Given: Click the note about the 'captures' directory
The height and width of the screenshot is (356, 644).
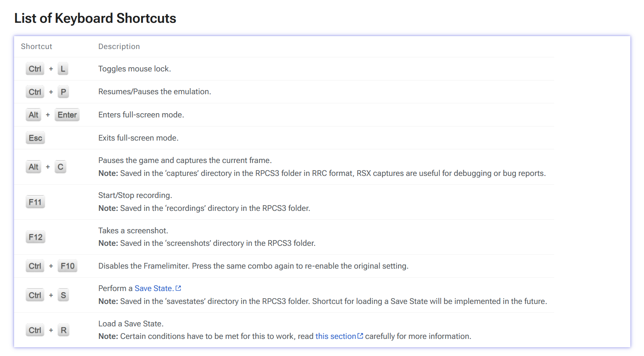Looking at the screenshot, I should click(322, 173).
